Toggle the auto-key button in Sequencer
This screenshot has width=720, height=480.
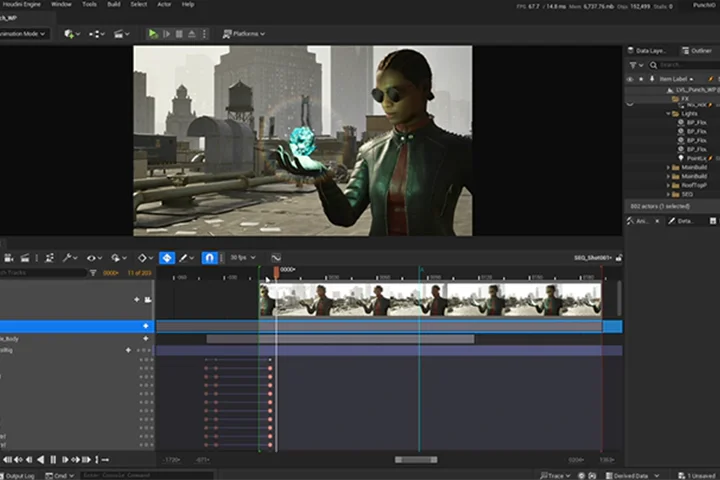tap(167, 258)
